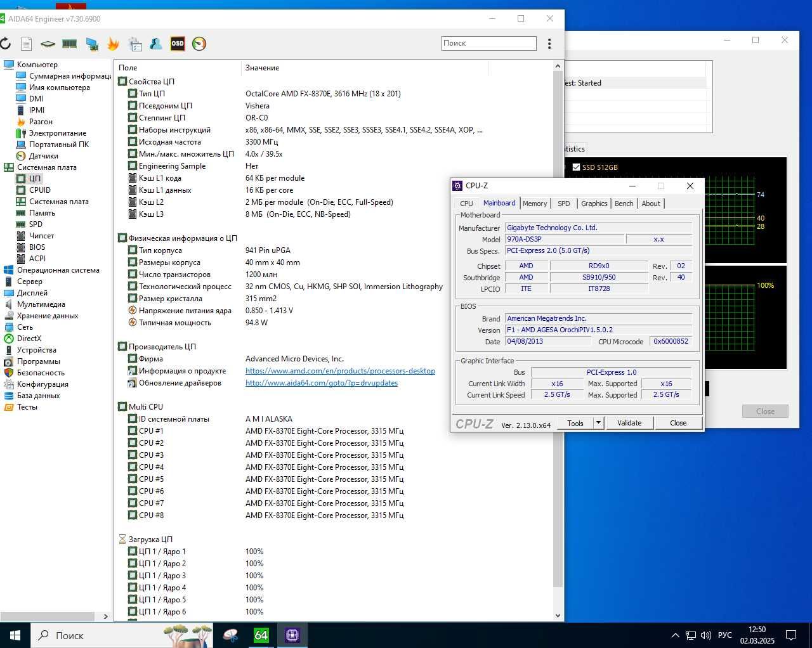Click the memory module toolbar icon
Image resolution: width=812 pixels, height=648 pixels.
tap(70, 44)
